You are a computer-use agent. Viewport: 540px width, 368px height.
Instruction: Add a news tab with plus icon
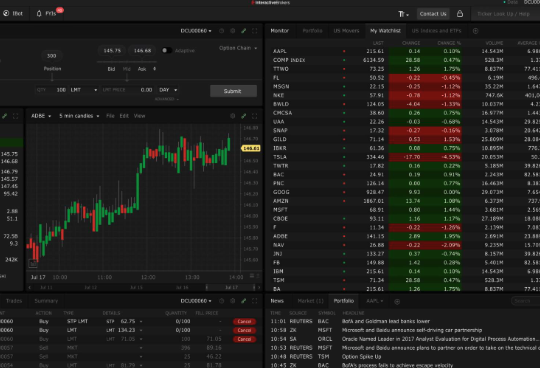coord(397,302)
